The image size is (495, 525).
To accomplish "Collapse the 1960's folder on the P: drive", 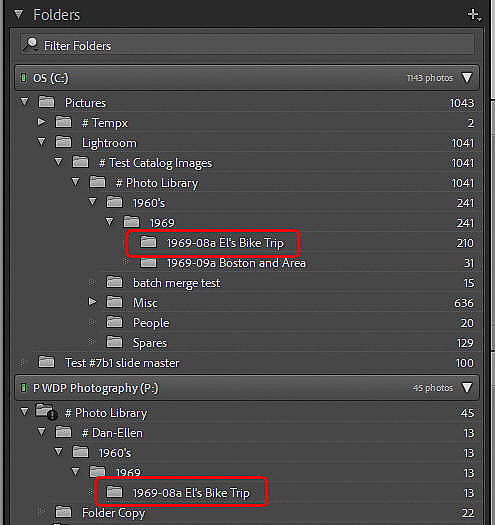I will [x=59, y=452].
